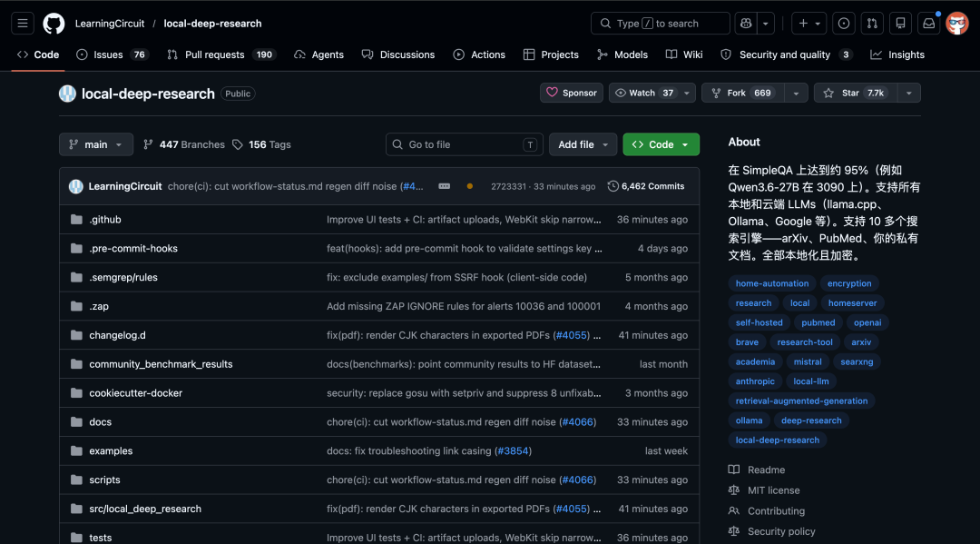Click the home-automation topic tag
The height and width of the screenshot is (544, 980).
(772, 283)
